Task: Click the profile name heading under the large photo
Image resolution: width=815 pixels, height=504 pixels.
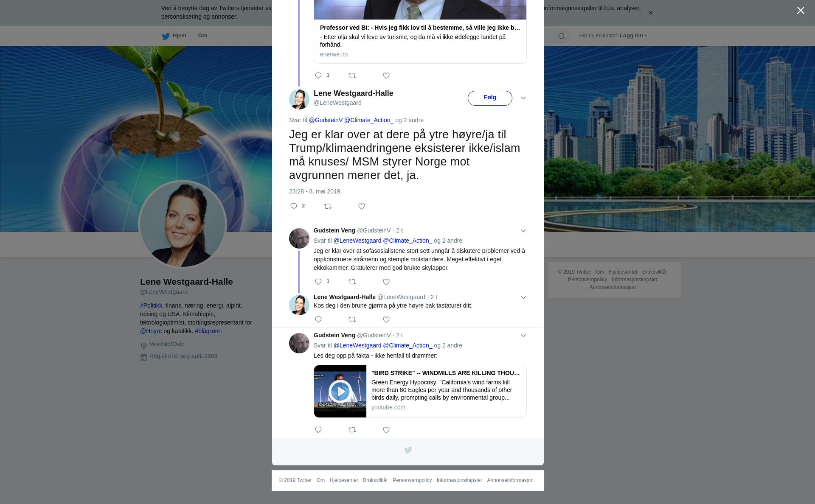Action: click(186, 282)
